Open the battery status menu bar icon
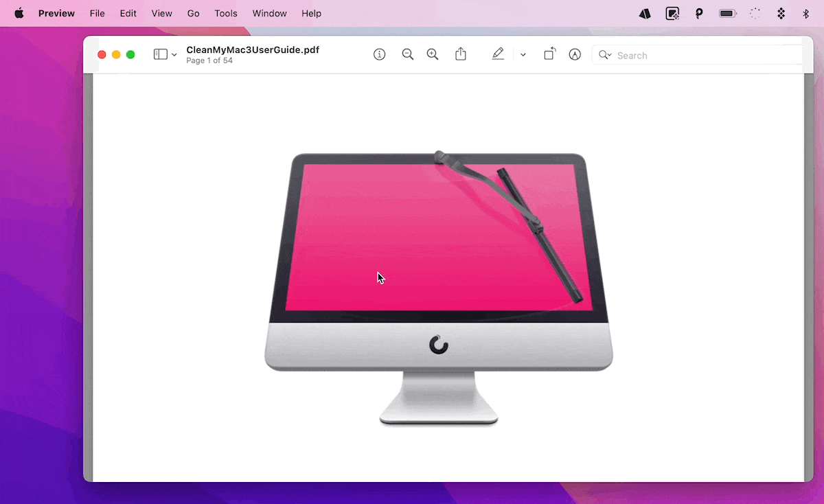824x504 pixels. [728, 13]
